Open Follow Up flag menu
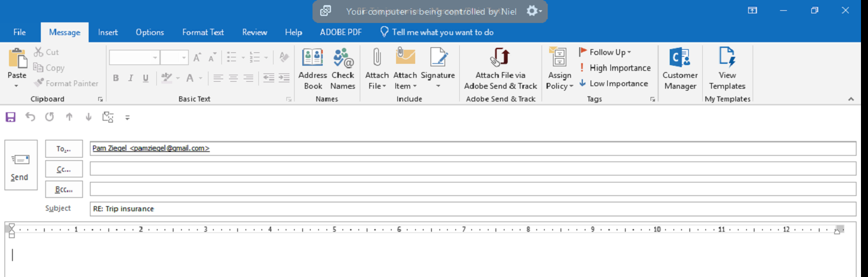This screenshot has height=277, width=868. [x=605, y=52]
